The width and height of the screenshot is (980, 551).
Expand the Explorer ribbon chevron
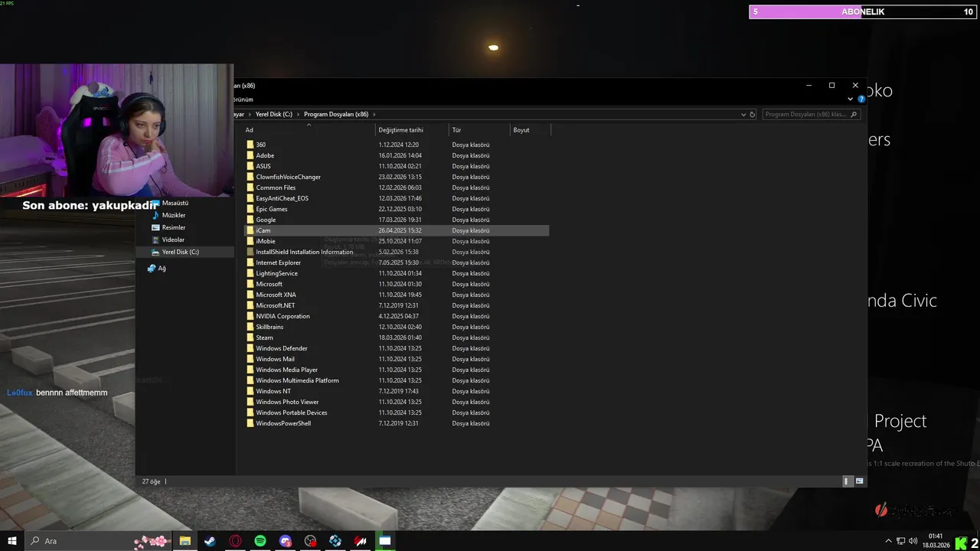coord(850,99)
